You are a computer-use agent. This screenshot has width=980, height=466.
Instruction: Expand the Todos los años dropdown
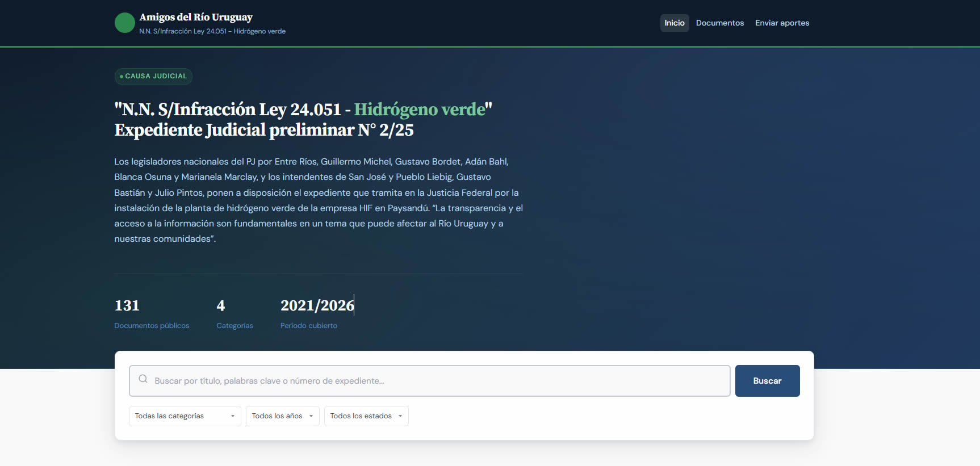[282, 416]
